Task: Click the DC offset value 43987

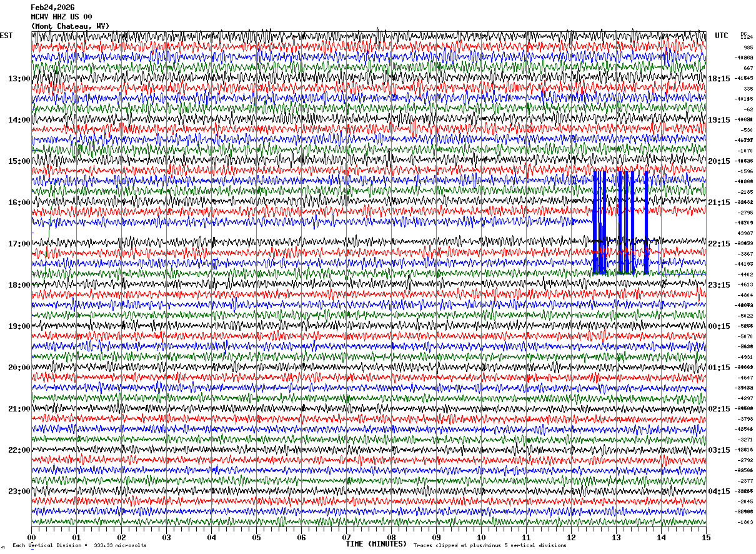Action: pyautogui.click(x=746, y=233)
